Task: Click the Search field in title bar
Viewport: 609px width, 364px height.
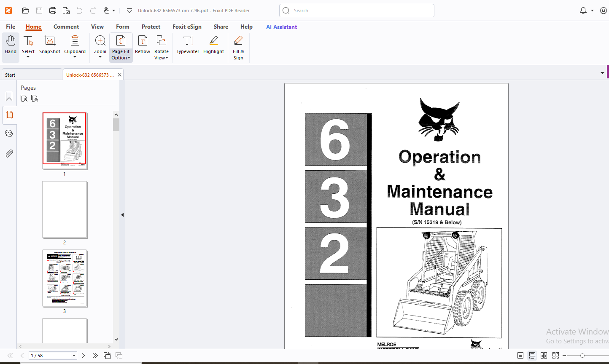Action: [x=357, y=11]
